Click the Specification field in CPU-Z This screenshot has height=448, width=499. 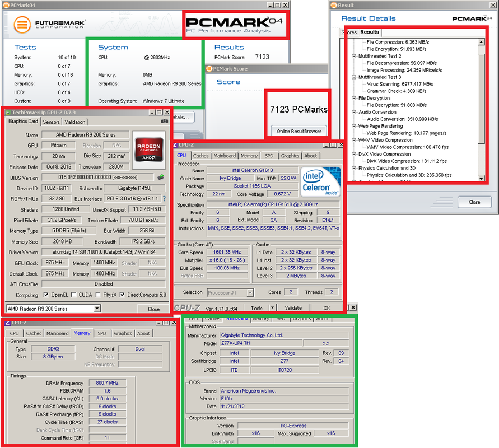(273, 204)
